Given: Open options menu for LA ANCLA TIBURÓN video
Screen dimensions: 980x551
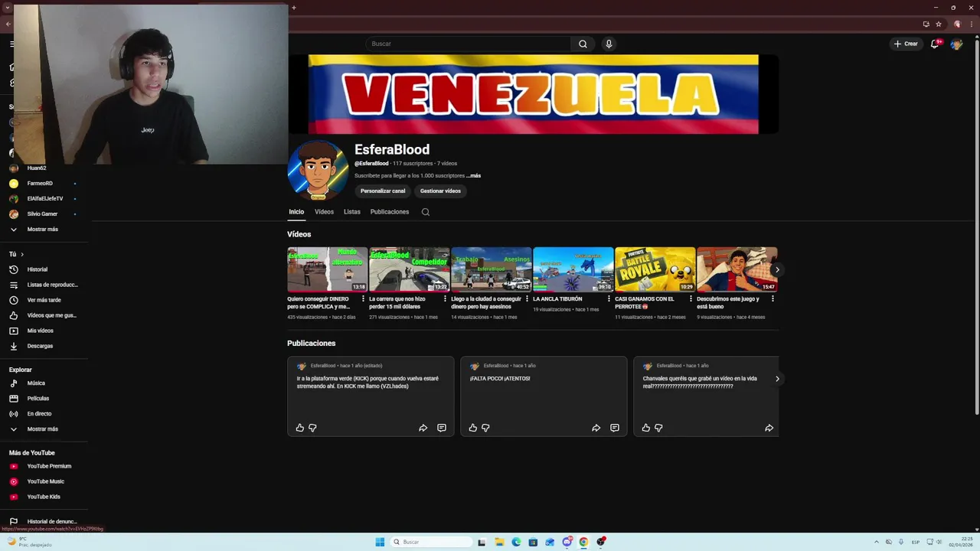Looking at the screenshot, I should tap(609, 299).
